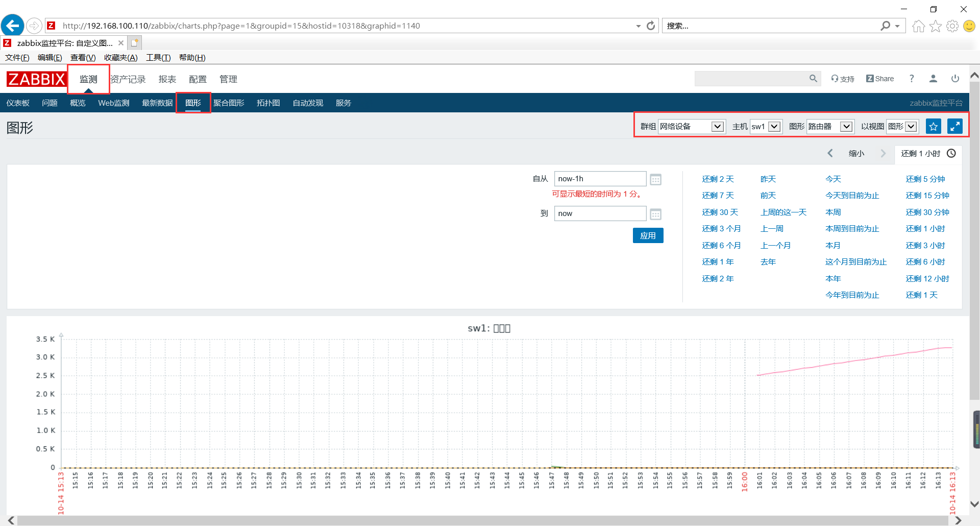
Task: Click the 到 to input field
Action: click(600, 213)
